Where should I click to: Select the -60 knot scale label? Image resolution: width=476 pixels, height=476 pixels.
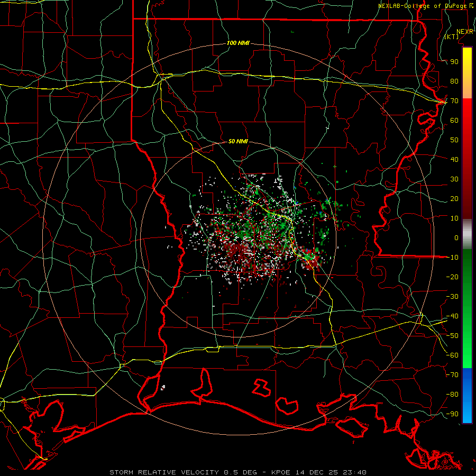[452, 355]
